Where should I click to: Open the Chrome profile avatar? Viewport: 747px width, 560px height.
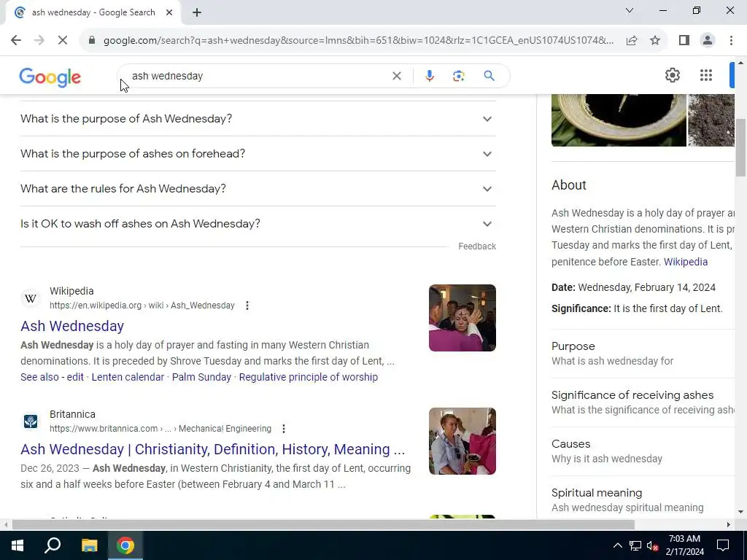pos(708,41)
